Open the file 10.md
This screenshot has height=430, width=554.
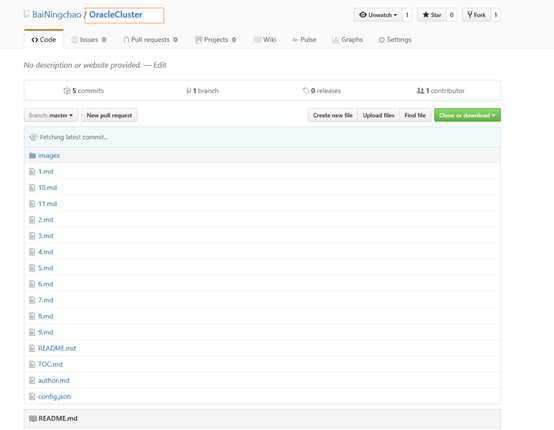click(47, 188)
